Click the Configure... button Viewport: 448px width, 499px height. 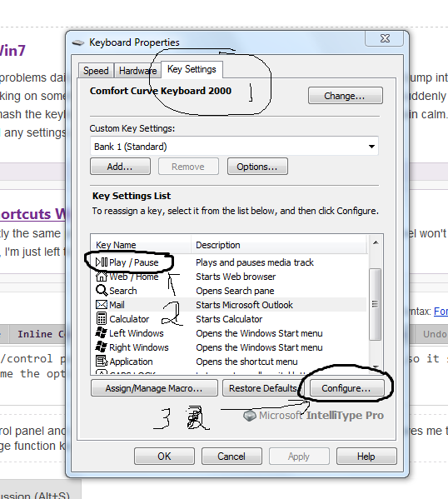coord(346,388)
